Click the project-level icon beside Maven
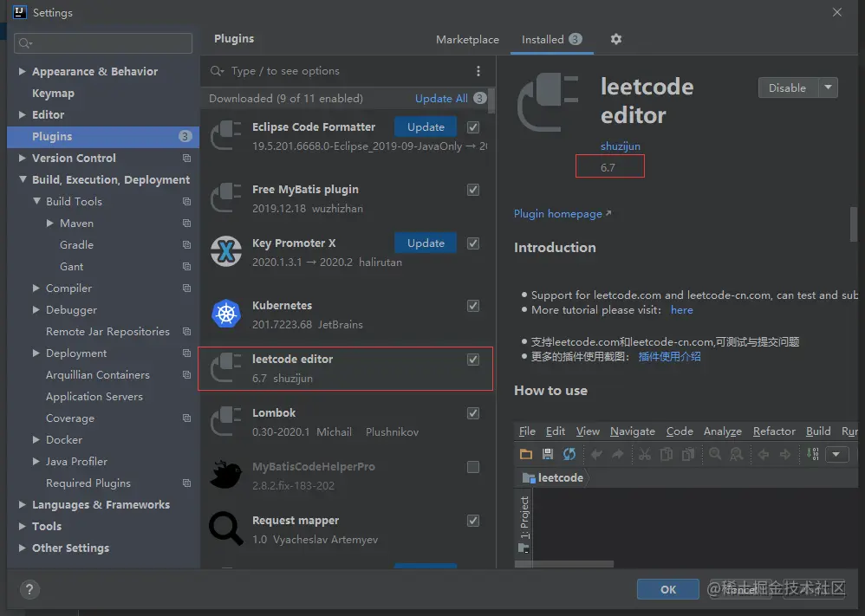 click(x=186, y=224)
